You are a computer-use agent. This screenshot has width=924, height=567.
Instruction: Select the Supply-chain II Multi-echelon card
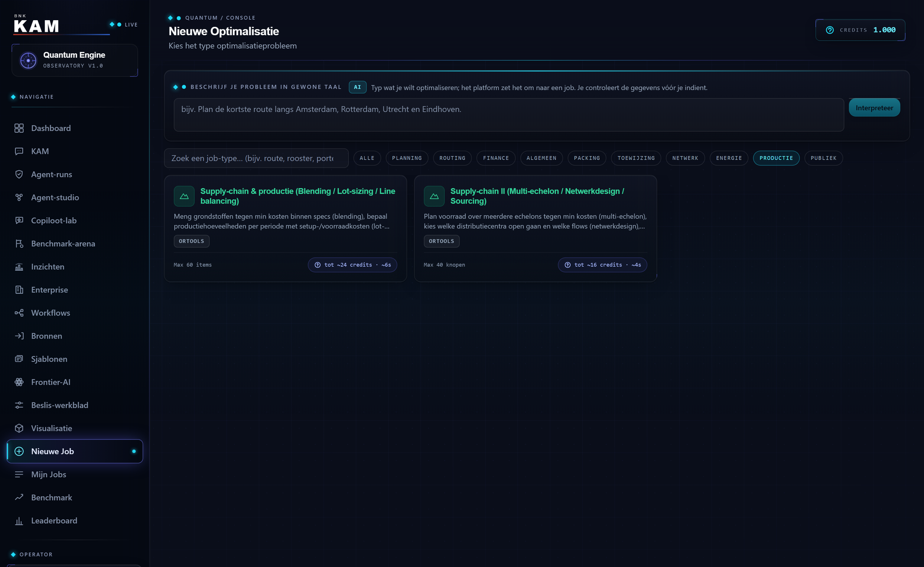pyautogui.click(x=535, y=228)
